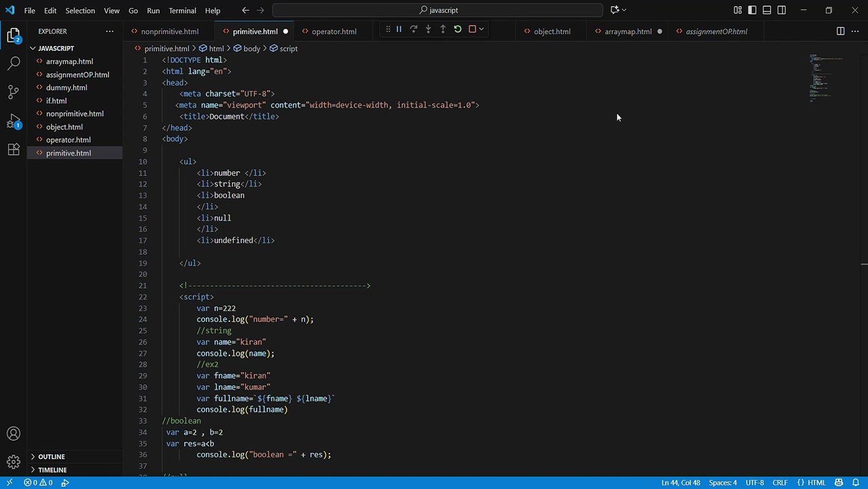Open the Run and Debug view
The width and height of the screenshot is (868, 489).
pyautogui.click(x=14, y=121)
